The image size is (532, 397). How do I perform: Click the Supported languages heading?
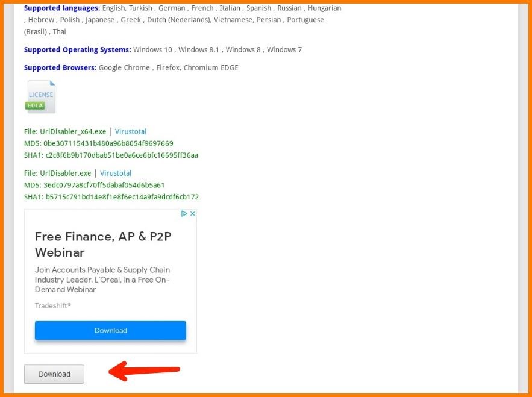point(62,8)
